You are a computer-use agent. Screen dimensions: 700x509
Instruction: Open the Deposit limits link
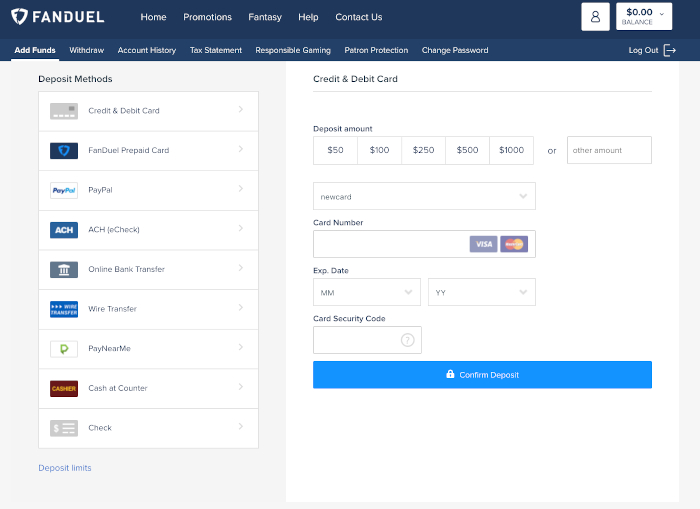(65, 467)
